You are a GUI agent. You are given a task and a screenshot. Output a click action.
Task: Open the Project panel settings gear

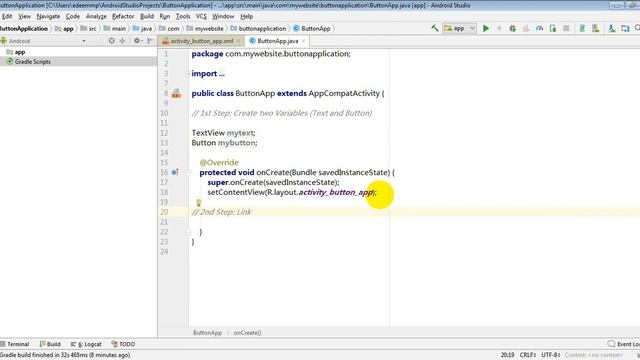pos(137,41)
